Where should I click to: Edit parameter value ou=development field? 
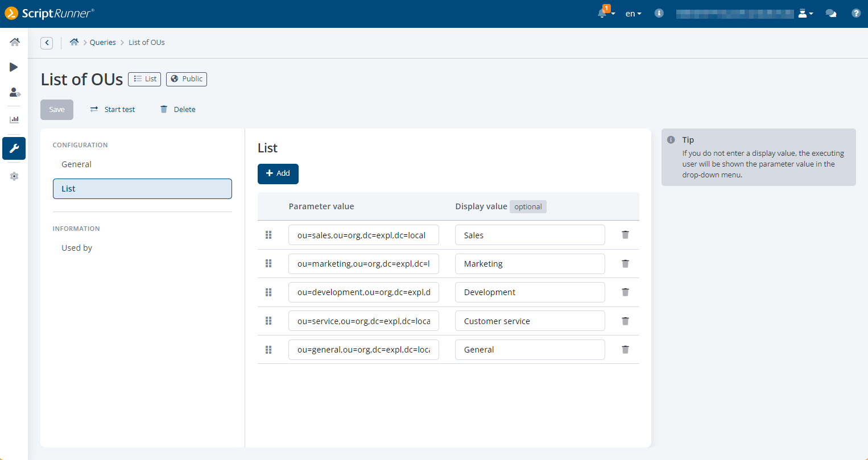(x=363, y=292)
